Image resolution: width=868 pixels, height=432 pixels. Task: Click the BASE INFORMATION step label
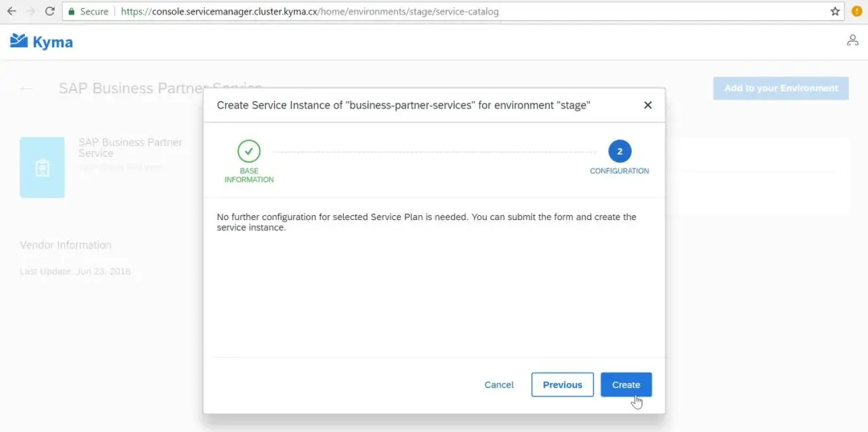point(249,175)
